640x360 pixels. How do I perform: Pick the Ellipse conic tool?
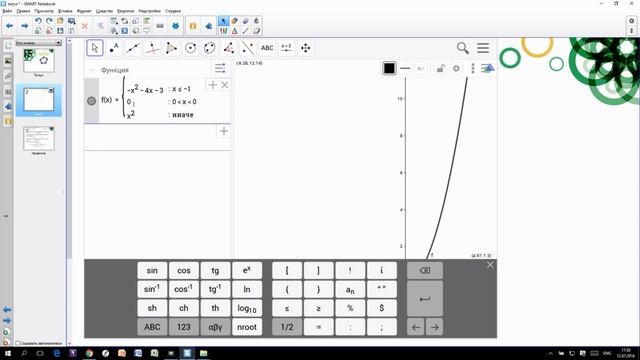pos(209,48)
